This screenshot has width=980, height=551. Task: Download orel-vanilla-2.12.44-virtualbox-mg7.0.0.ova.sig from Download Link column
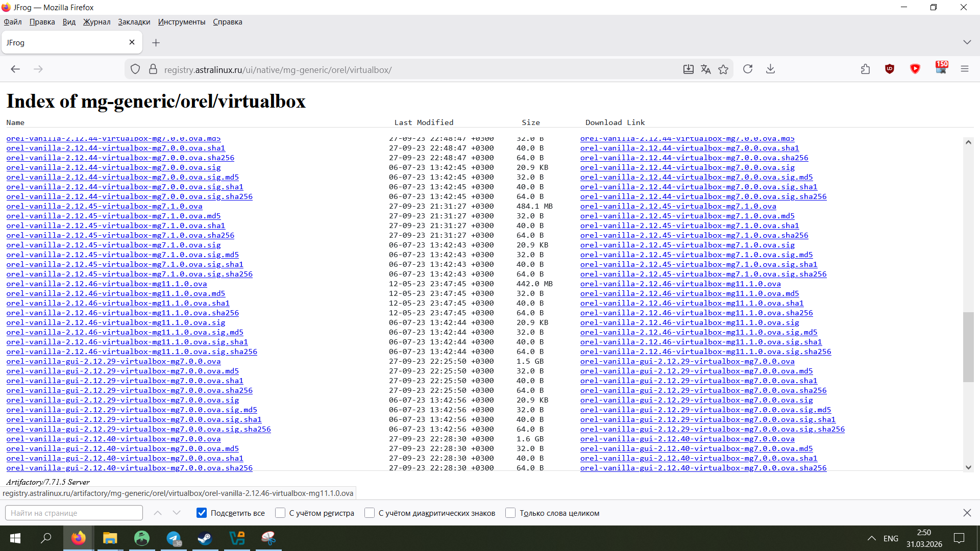pyautogui.click(x=688, y=167)
